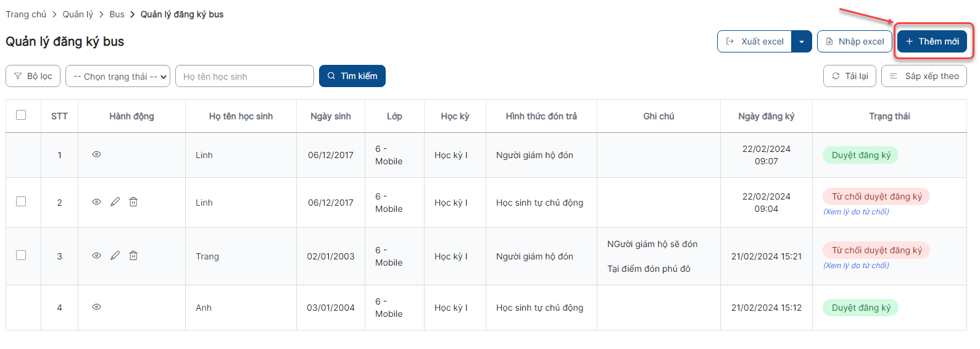980x349 pixels.
Task: Open rejection reason link in row 2
Action: coord(856,212)
